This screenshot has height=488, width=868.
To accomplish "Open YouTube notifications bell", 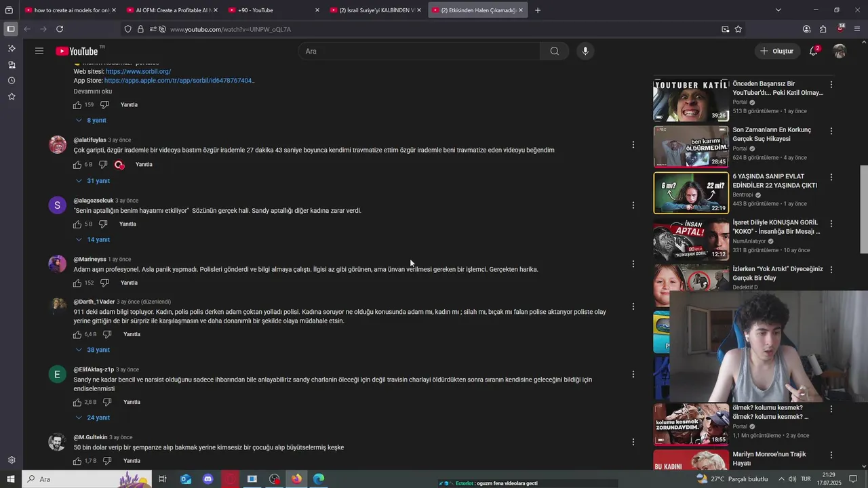I will tap(814, 51).
